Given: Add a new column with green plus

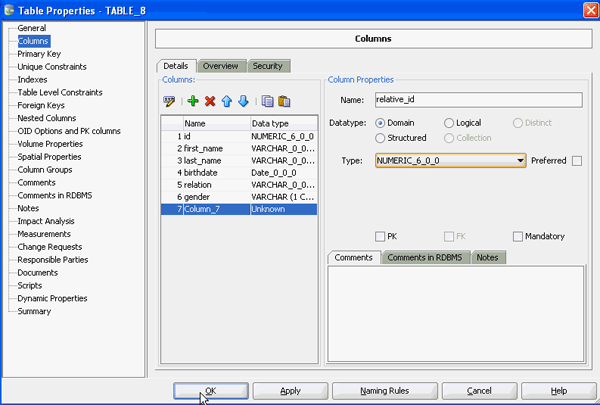Looking at the screenshot, I should tap(193, 101).
